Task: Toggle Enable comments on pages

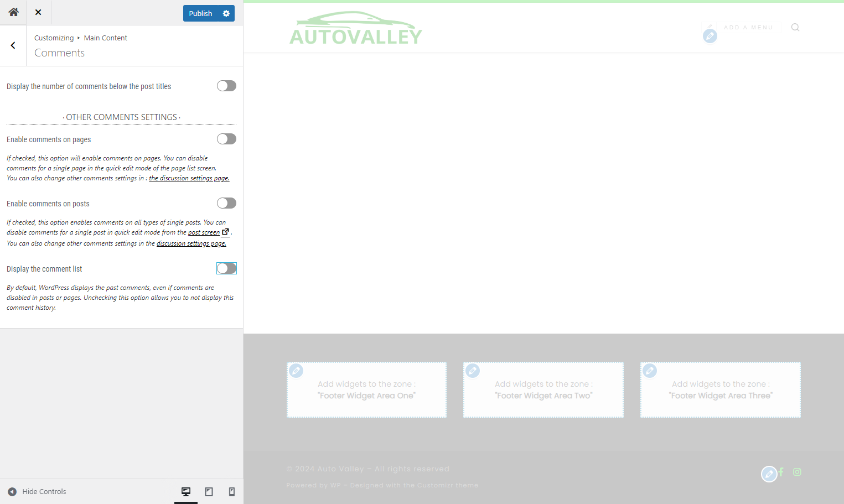Action: pos(226,139)
